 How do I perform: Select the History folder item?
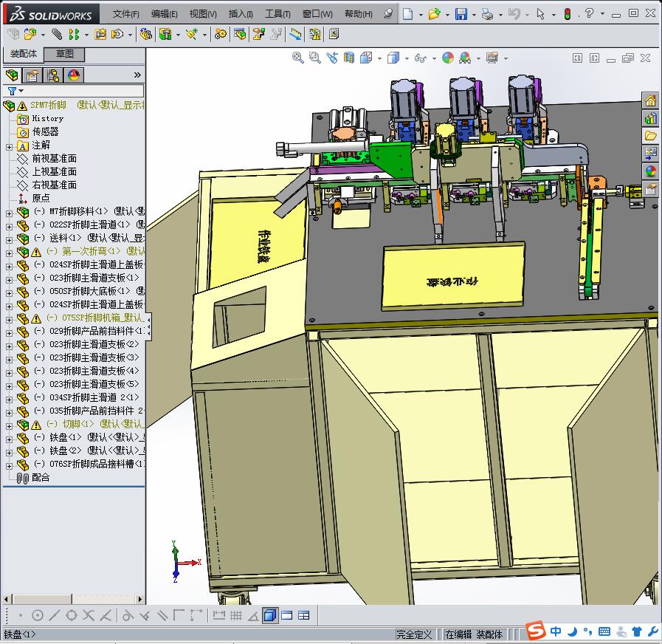coord(47,118)
